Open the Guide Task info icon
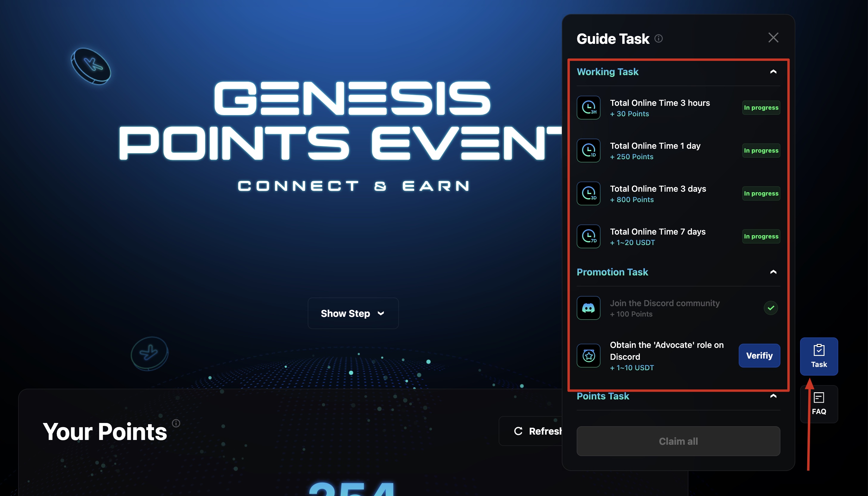 [659, 38]
